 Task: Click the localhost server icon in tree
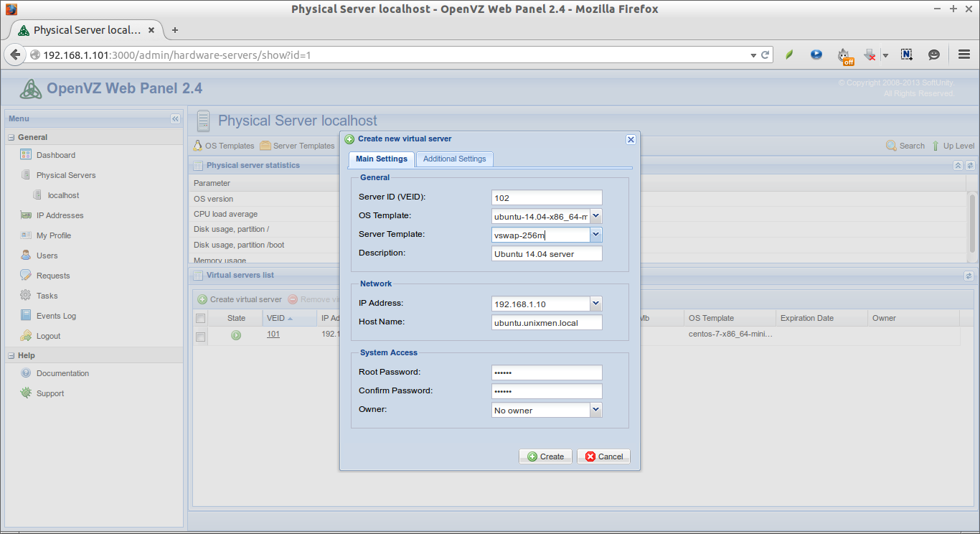pyautogui.click(x=37, y=195)
